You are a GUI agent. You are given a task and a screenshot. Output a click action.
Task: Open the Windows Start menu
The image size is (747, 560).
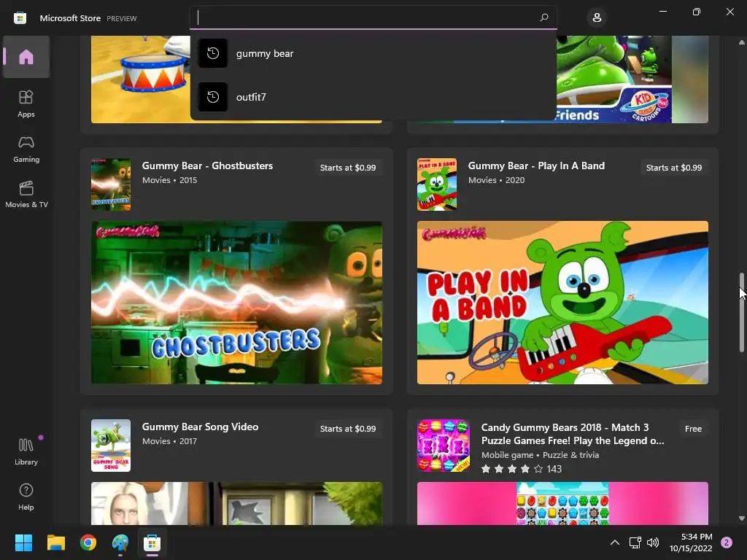point(23,542)
